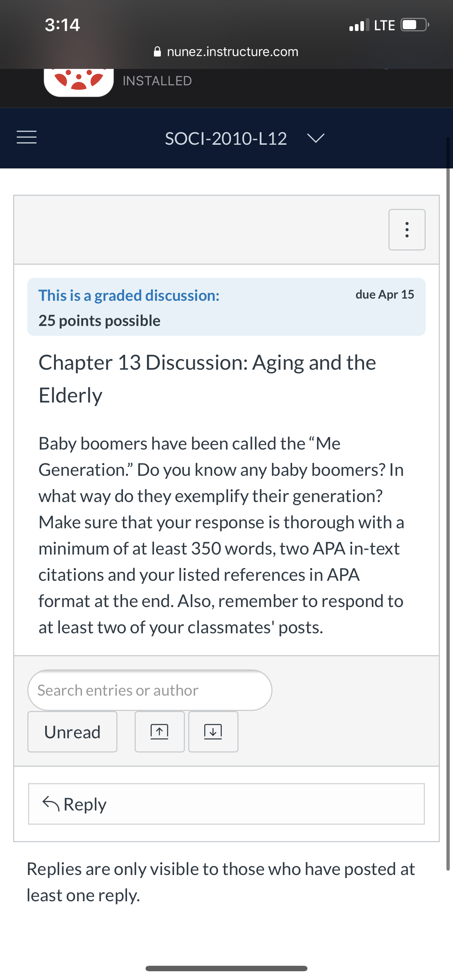Viewport: 453px width, 980px height.
Task: Tap the battery indicator in status bar
Action: 415,25
